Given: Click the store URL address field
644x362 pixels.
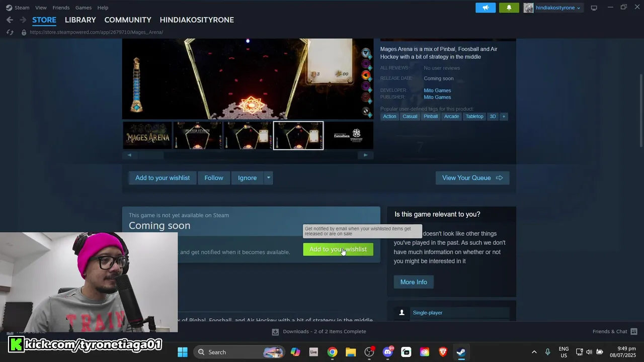Looking at the screenshot, I should pos(96,32).
